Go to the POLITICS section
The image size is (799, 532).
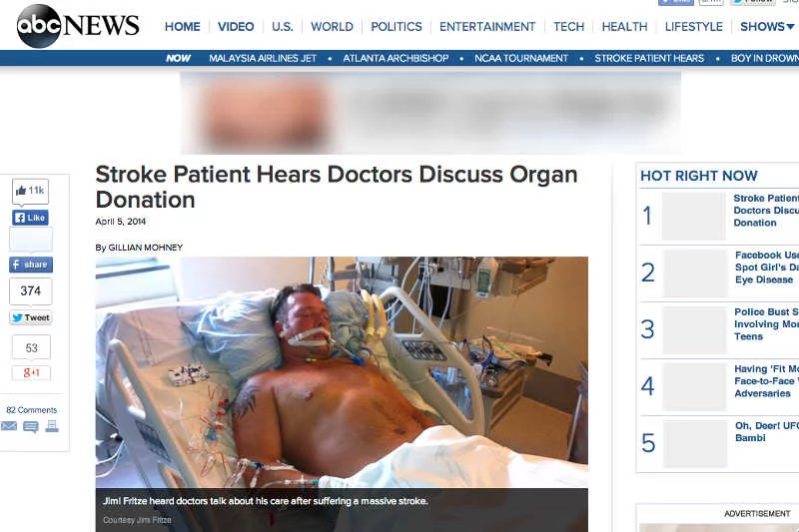click(396, 27)
